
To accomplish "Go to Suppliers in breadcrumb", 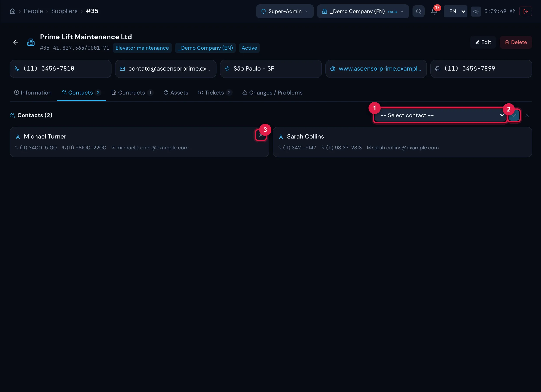I will coord(64,11).
